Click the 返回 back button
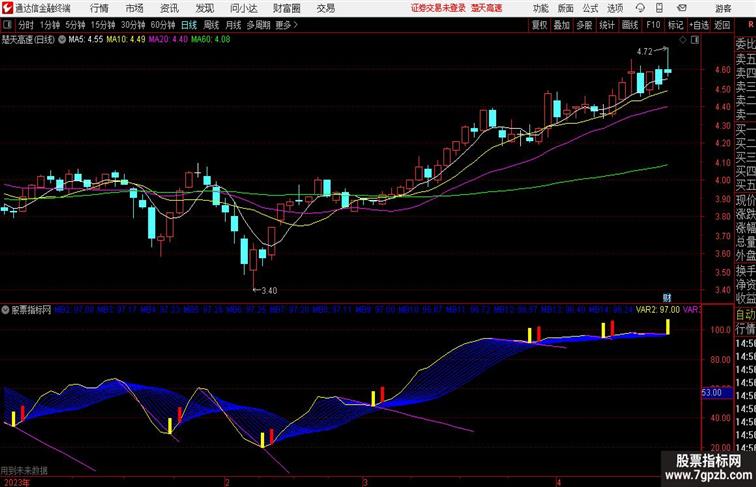756x487 pixels. point(722,25)
